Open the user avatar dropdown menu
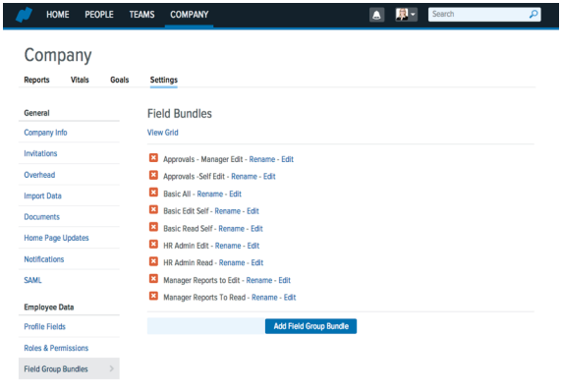Image resolution: width=562 pixels, height=392 pixels. 406,15
